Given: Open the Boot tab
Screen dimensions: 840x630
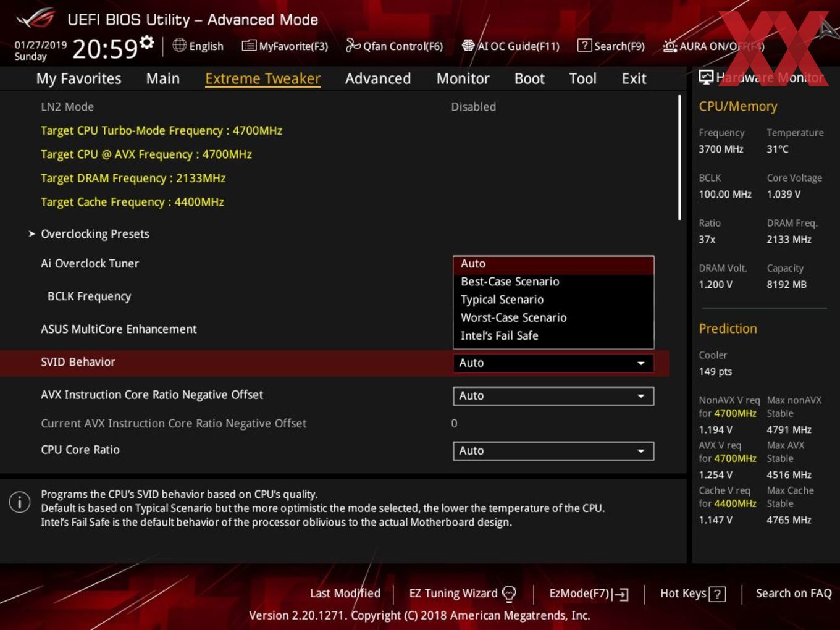Looking at the screenshot, I should [529, 78].
